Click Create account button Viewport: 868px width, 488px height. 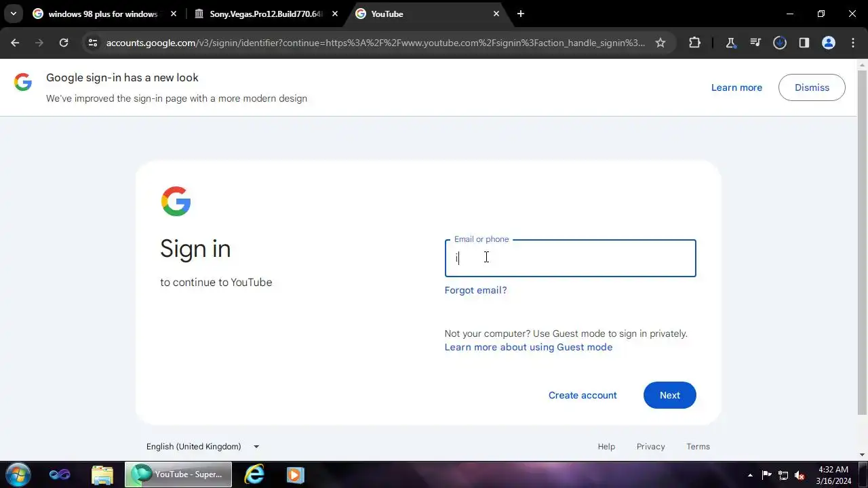(x=583, y=395)
